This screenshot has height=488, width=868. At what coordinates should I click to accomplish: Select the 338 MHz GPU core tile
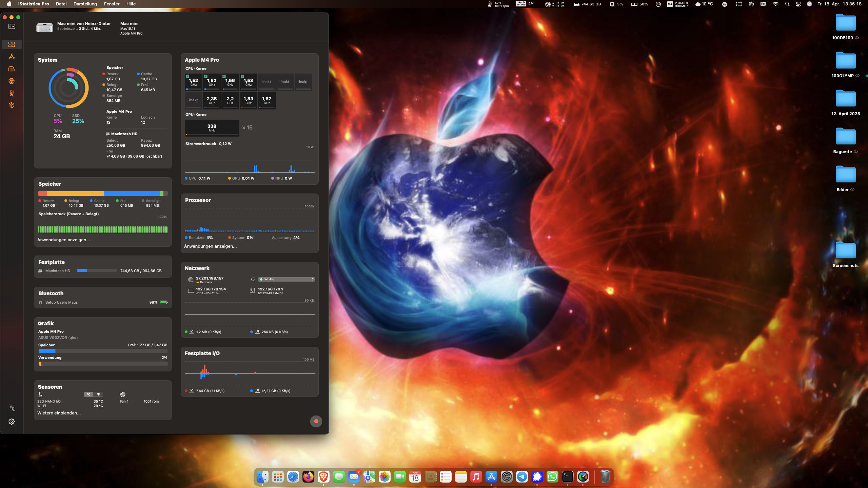212,128
